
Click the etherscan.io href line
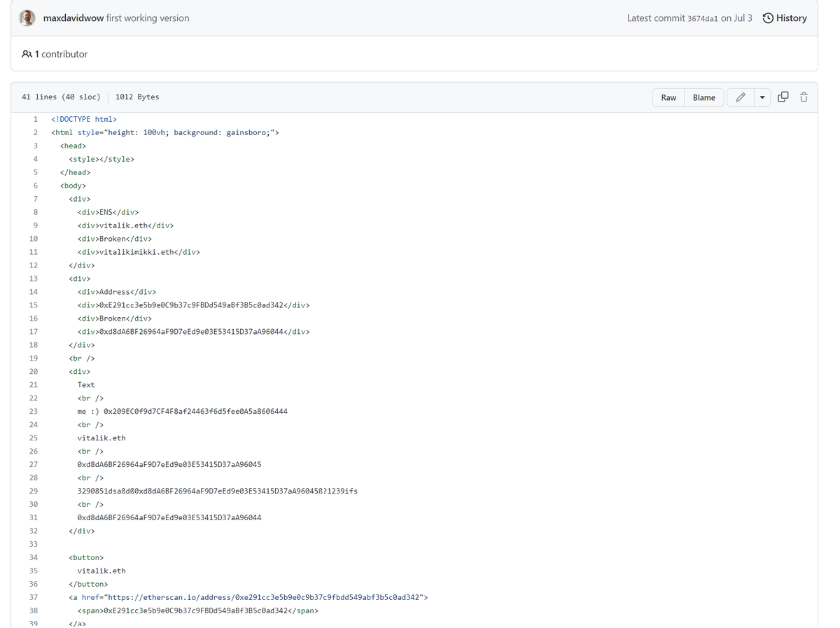click(248, 597)
